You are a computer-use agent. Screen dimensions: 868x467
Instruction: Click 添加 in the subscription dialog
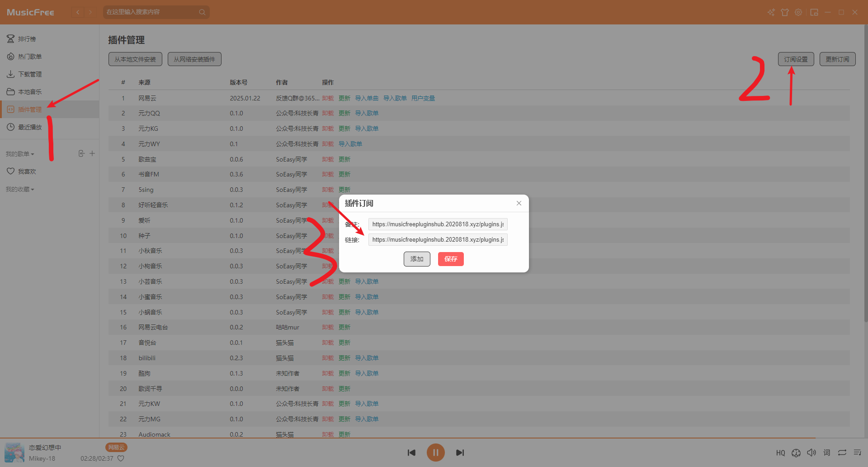[x=417, y=259]
